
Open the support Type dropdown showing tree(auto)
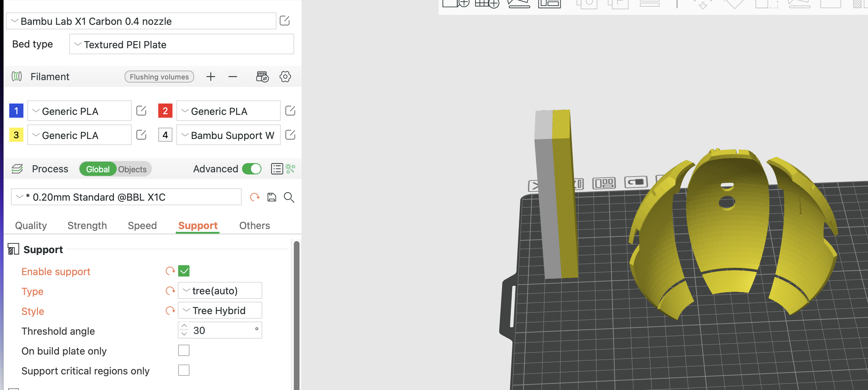click(220, 290)
